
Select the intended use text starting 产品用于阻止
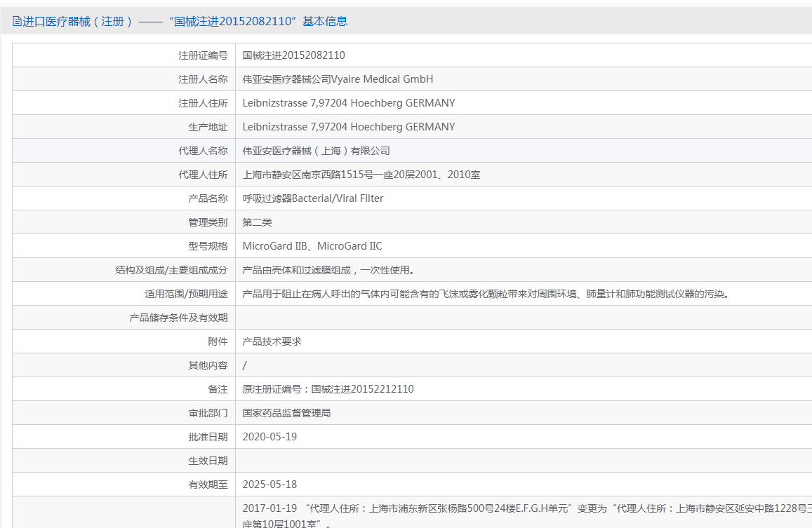pos(486,294)
